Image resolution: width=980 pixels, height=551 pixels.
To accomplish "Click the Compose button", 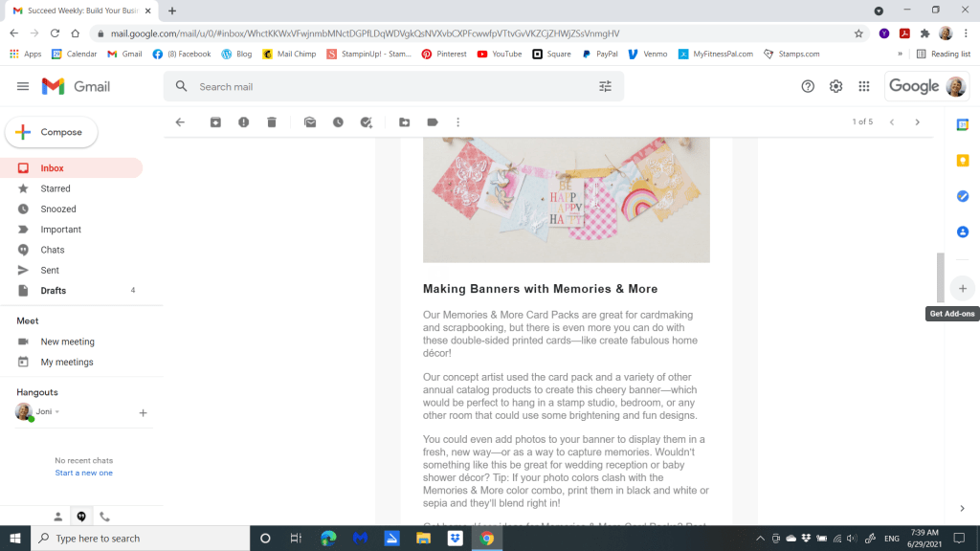I will click(x=51, y=132).
